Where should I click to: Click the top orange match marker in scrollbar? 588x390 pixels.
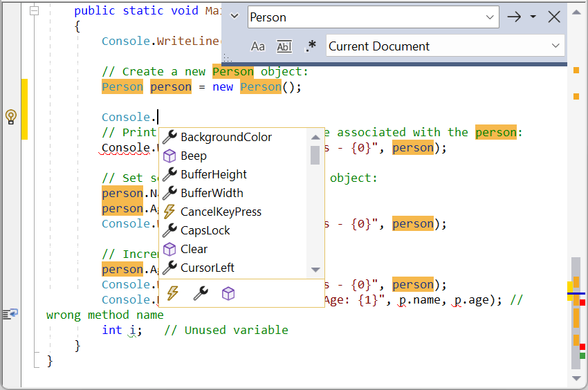pos(576,70)
